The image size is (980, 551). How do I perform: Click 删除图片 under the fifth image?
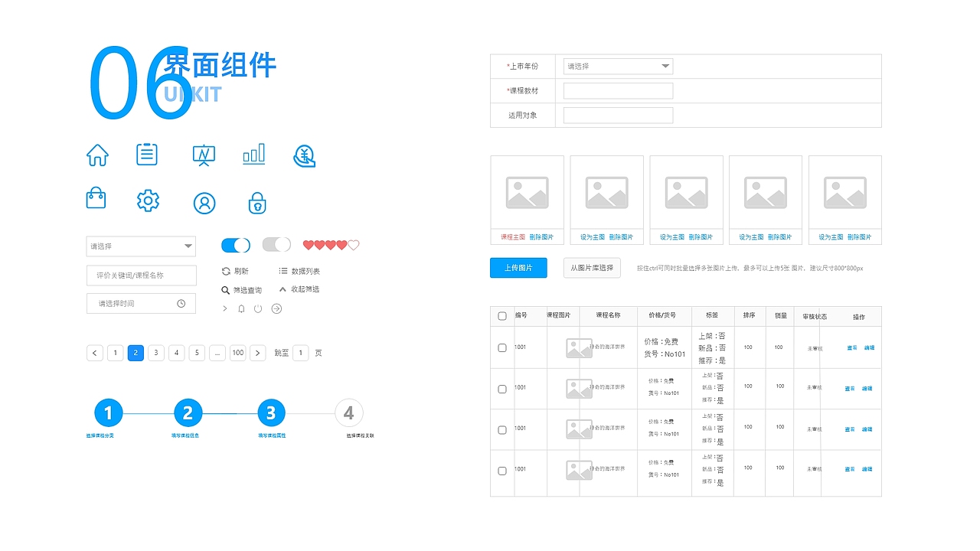click(859, 237)
